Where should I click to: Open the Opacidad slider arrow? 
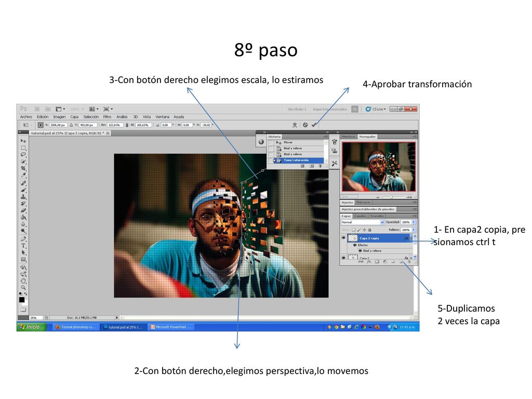pos(414,222)
